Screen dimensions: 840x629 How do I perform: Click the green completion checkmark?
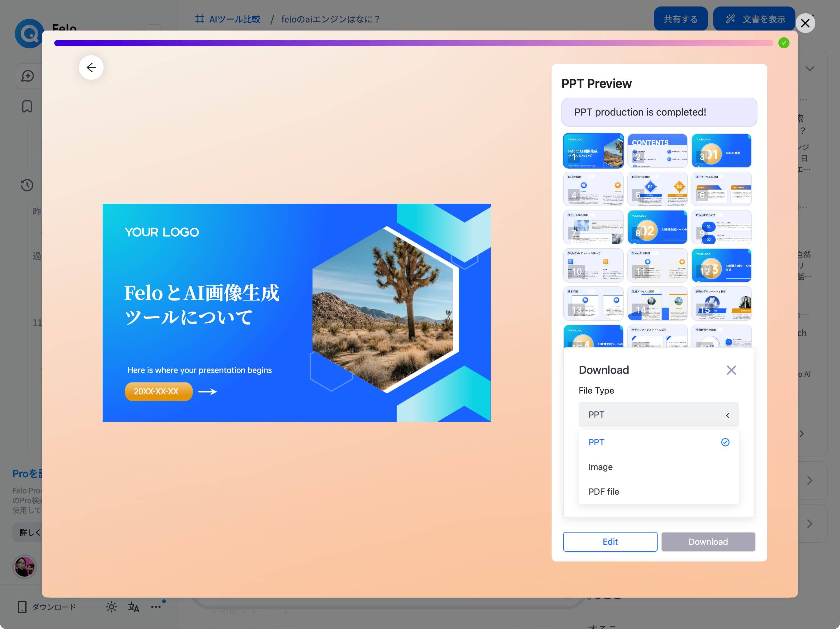click(783, 43)
